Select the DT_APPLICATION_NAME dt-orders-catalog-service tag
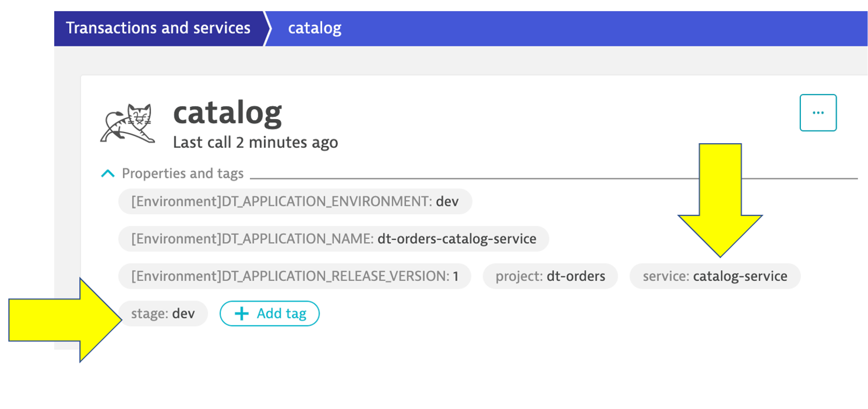868x409 pixels. 334,239
